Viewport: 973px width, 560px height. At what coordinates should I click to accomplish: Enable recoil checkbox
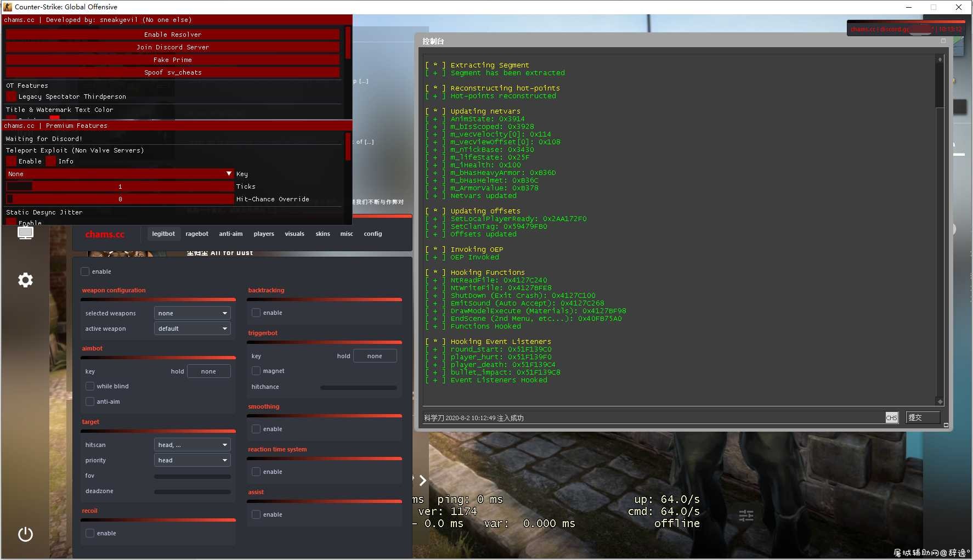pyautogui.click(x=90, y=533)
